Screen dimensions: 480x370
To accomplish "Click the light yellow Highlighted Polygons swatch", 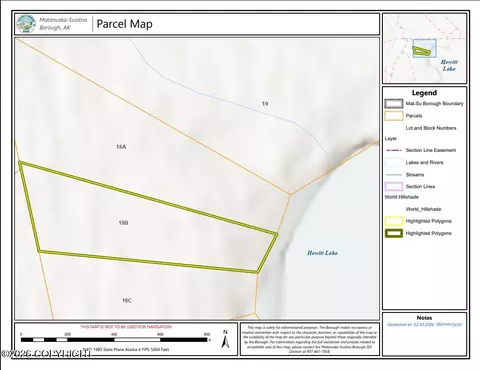I will pos(394,221).
